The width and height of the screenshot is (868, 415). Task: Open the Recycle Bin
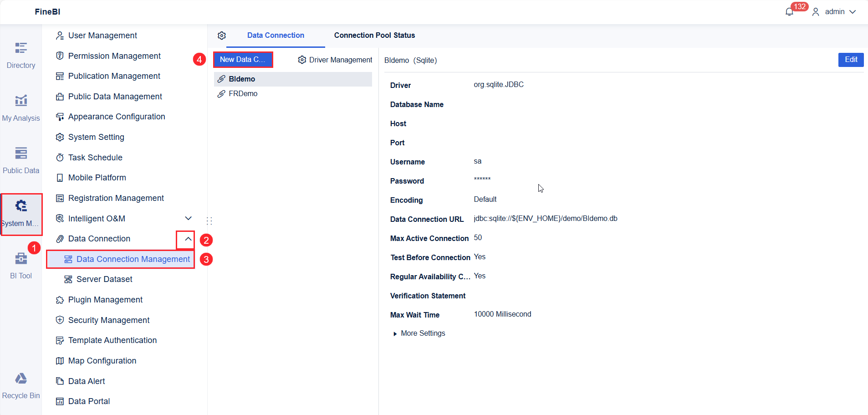click(20, 384)
